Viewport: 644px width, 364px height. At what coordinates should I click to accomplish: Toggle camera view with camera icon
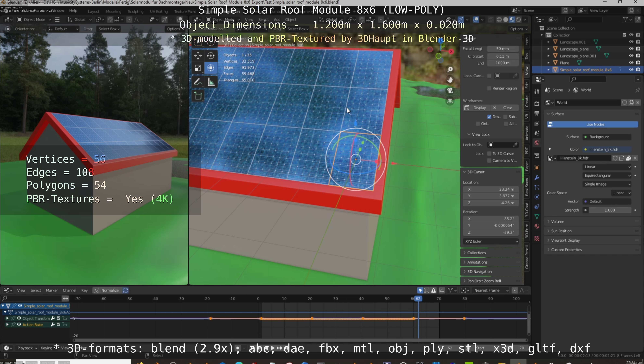450,90
